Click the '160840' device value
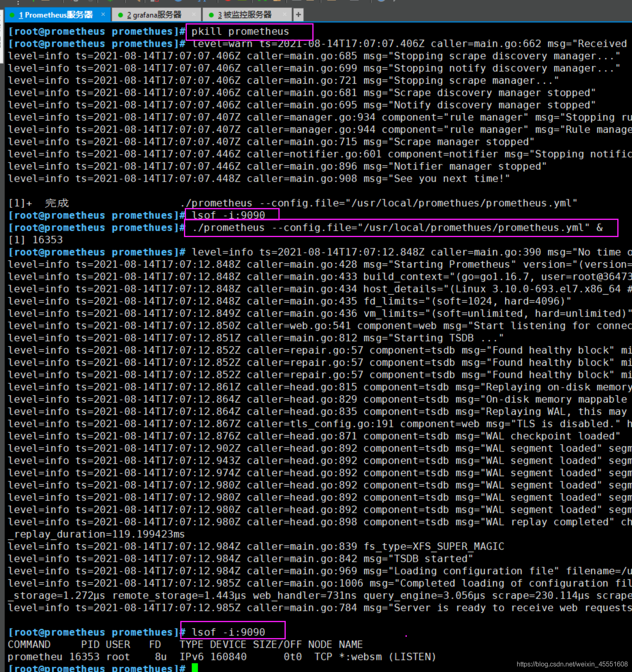 (x=229, y=657)
